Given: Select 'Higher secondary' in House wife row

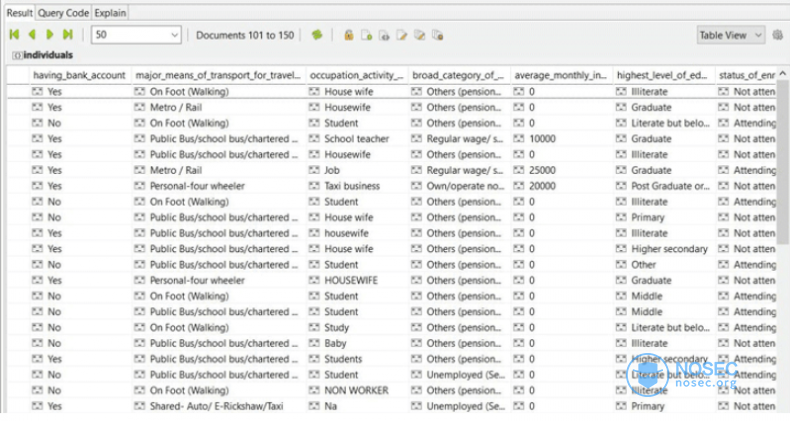Looking at the screenshot, I should point(664,249).
